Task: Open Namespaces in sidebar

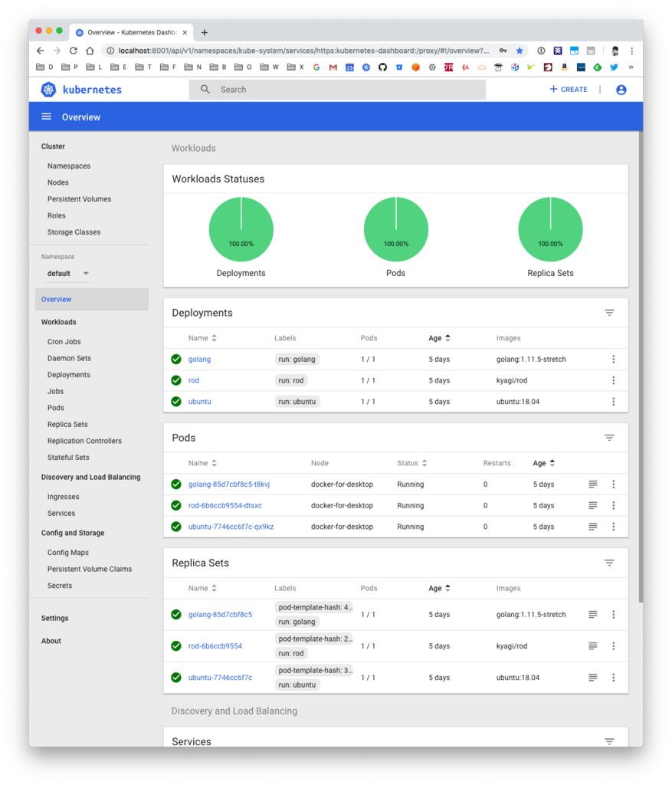Action: pyautogui.click(x=69, y=166)
